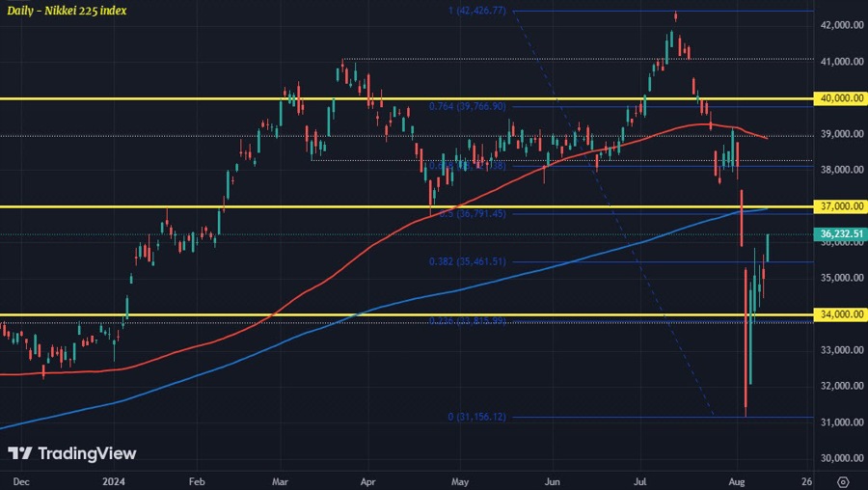Click the 'Dec' time axis label
This screenshot has width=868, height=490.
pos(21,481)
